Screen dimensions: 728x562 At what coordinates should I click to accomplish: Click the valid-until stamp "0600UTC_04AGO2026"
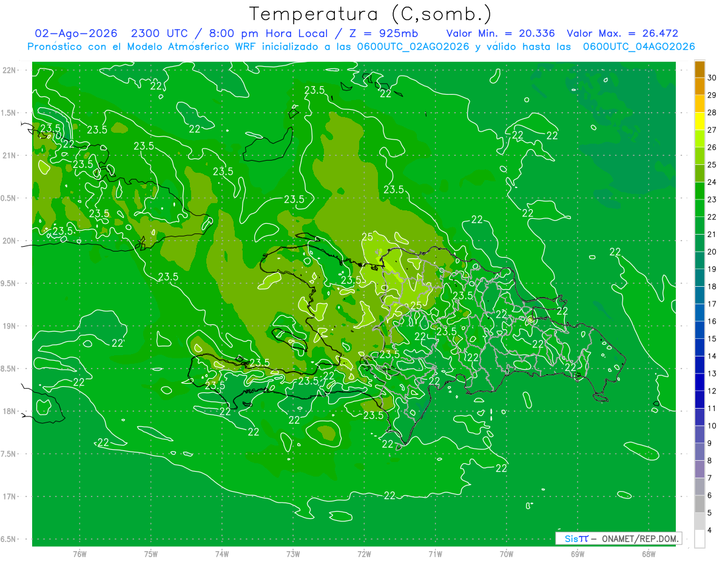point(639,47)
